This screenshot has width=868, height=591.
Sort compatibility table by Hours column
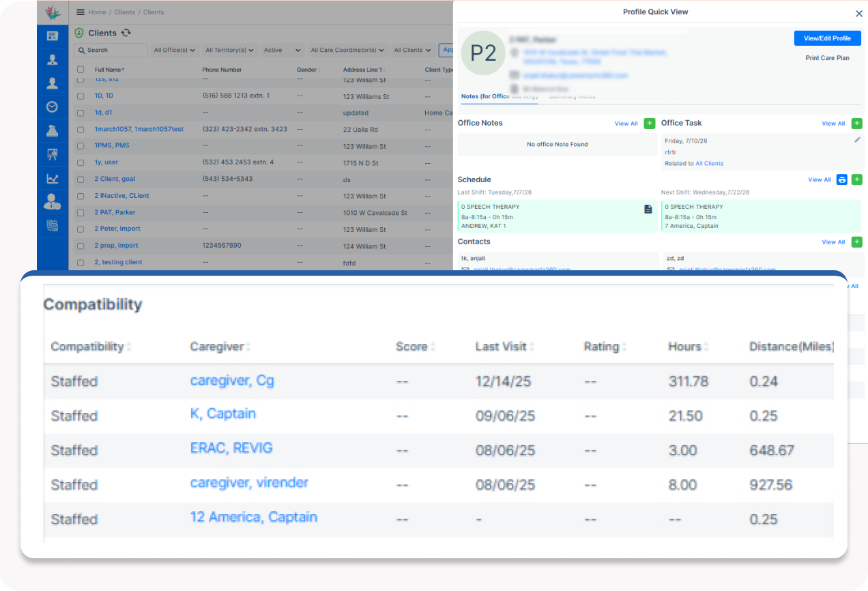689,347
